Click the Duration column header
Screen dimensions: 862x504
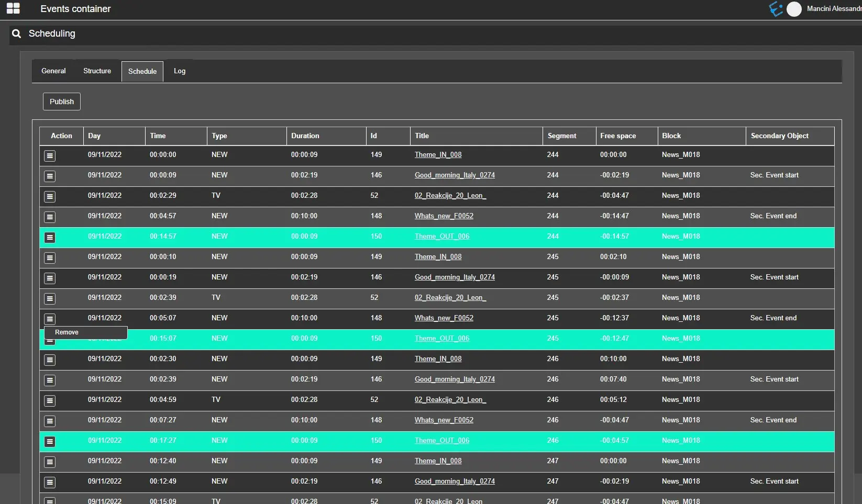305,136
